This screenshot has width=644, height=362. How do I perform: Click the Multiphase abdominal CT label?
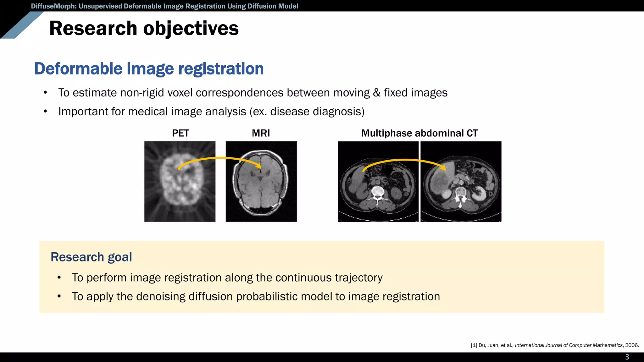(x=419, y=133)
